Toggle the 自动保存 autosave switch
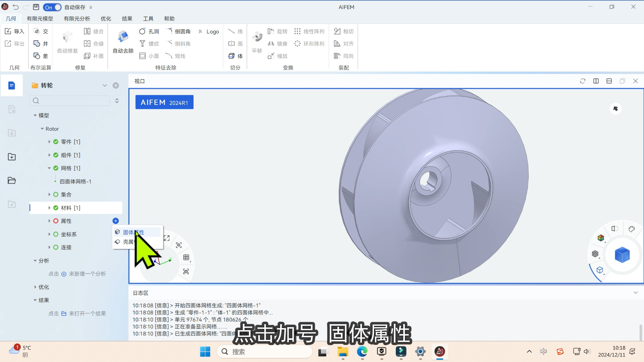This screenshot has height=362, width=644. (52, 7)
